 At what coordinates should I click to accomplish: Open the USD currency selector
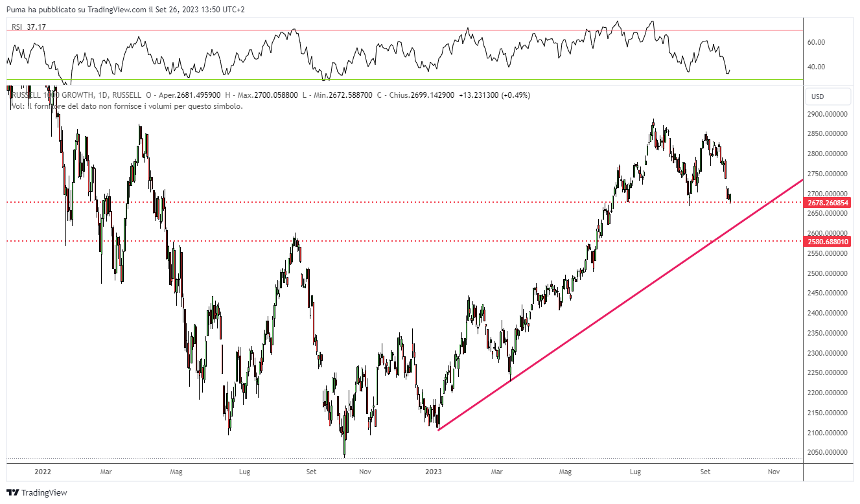(828, 97)
